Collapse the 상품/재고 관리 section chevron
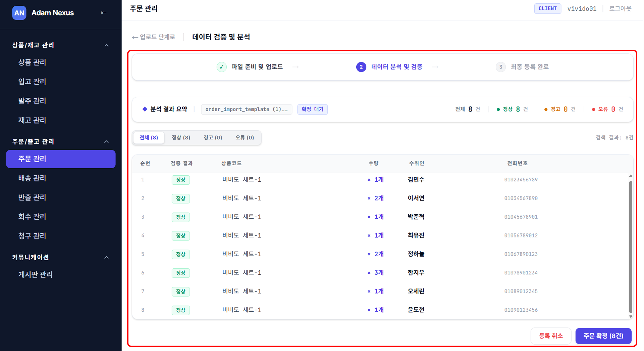Screen dimensions: 644x351 [106, 45]
